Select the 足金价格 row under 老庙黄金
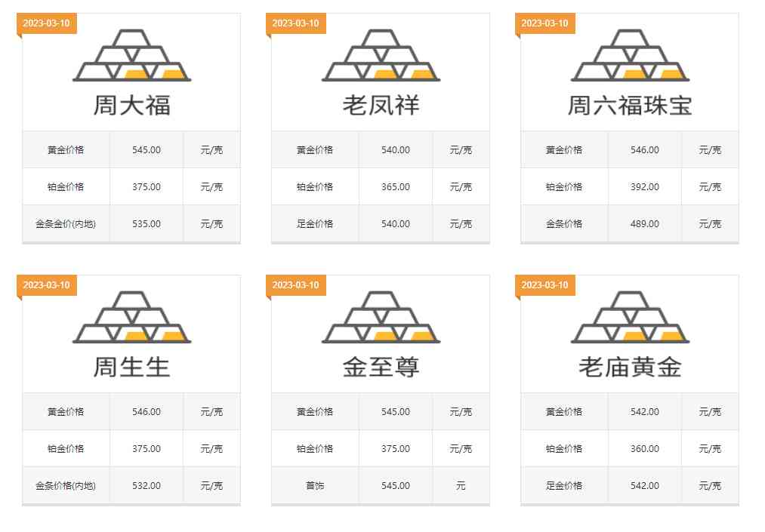The image size is (765, 532). click(x=564, y=485)
